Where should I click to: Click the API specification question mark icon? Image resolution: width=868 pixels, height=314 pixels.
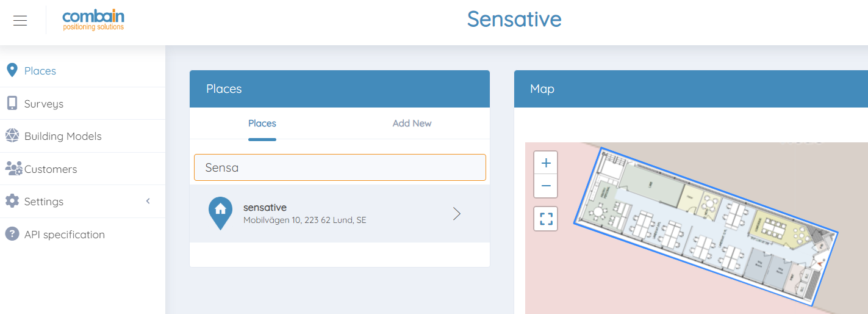(12, 234)
